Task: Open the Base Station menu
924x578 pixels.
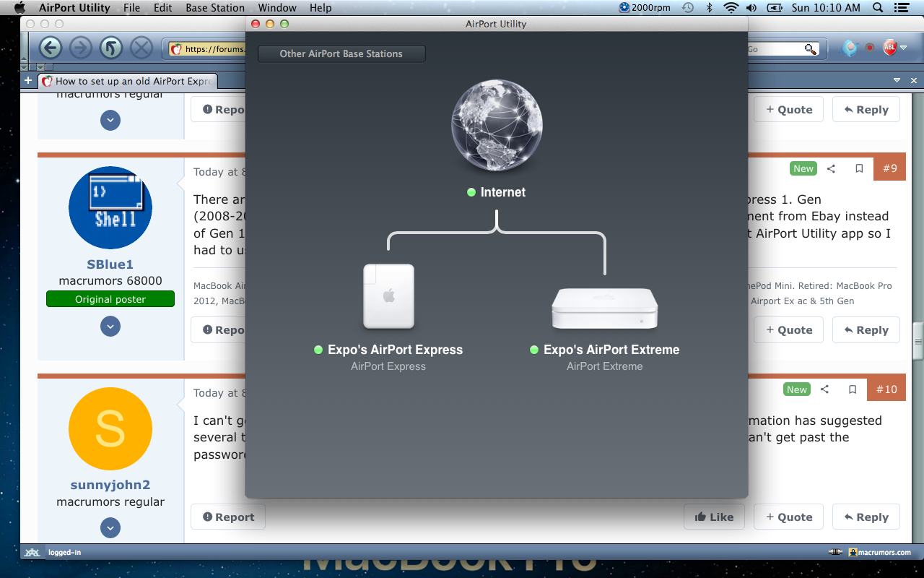Action: (x=215, y=8)
